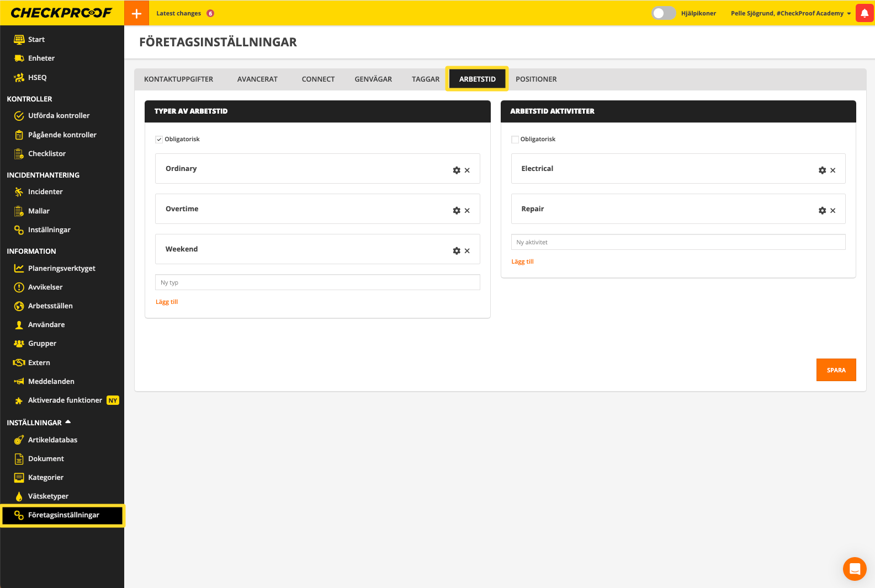Open the Pelle Sjögrund user dropdown
The image size is (875, 588).
791,13
